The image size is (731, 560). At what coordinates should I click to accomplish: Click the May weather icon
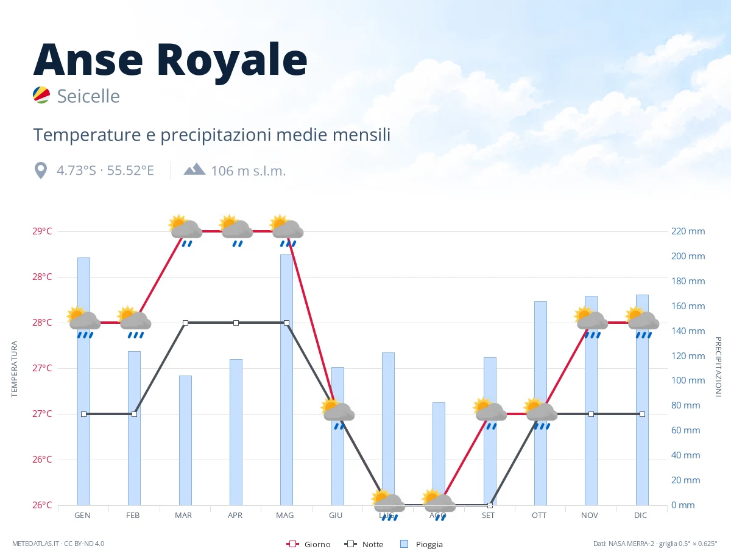(x=287, y=231)
